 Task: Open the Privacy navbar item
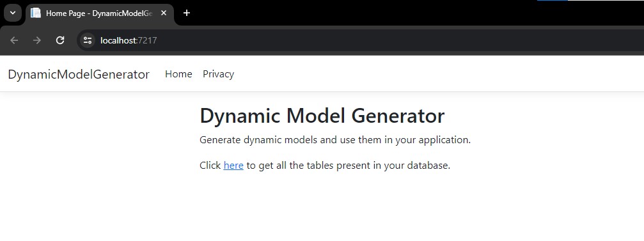(x=219, y=74)
